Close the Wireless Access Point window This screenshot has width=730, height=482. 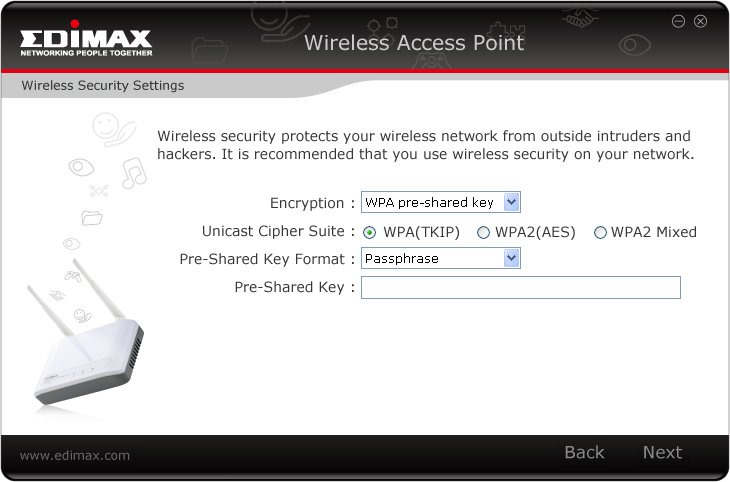point(700,21)
